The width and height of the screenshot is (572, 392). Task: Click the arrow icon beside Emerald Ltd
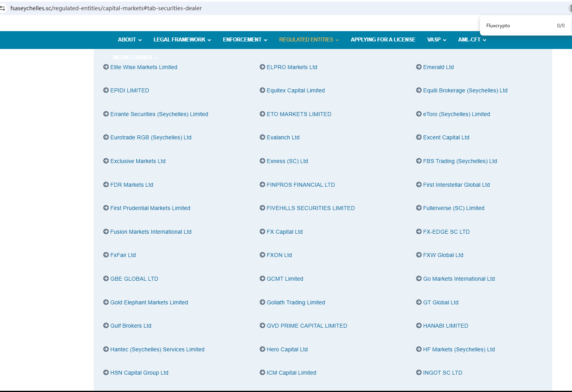(x=419, y=67)
